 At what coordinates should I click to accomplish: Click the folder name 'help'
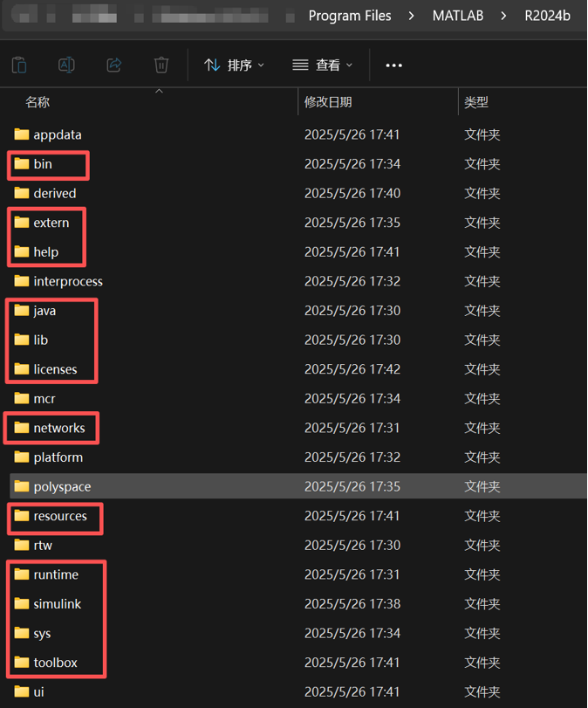point(46,252)
